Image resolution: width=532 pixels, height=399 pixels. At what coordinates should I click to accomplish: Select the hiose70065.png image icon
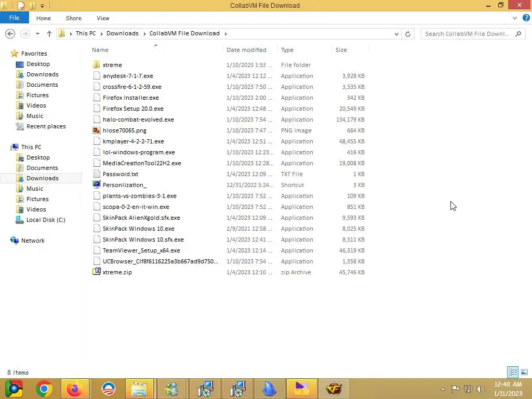click(x=96, y=130)
